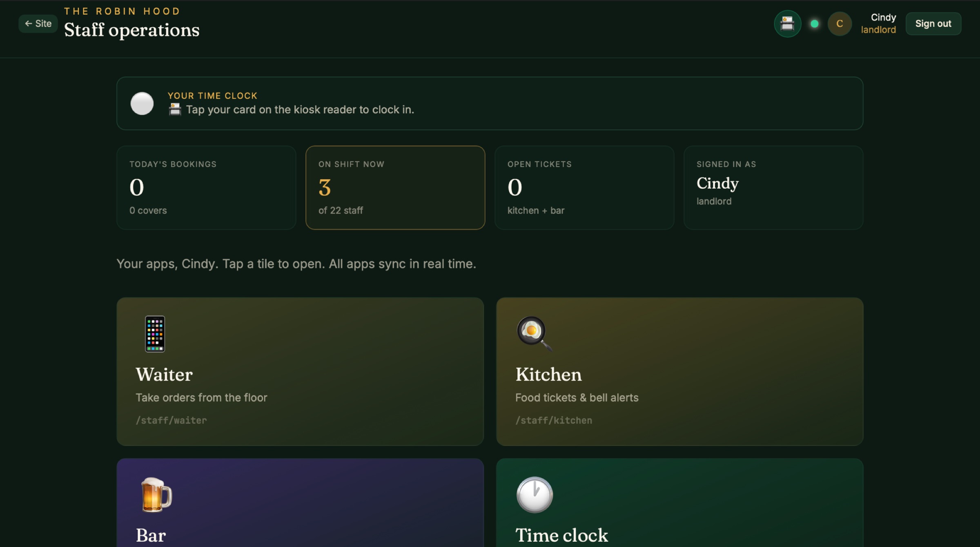980x547 pixels.
Task: Open the C user avatar
Action: [840, 24]
